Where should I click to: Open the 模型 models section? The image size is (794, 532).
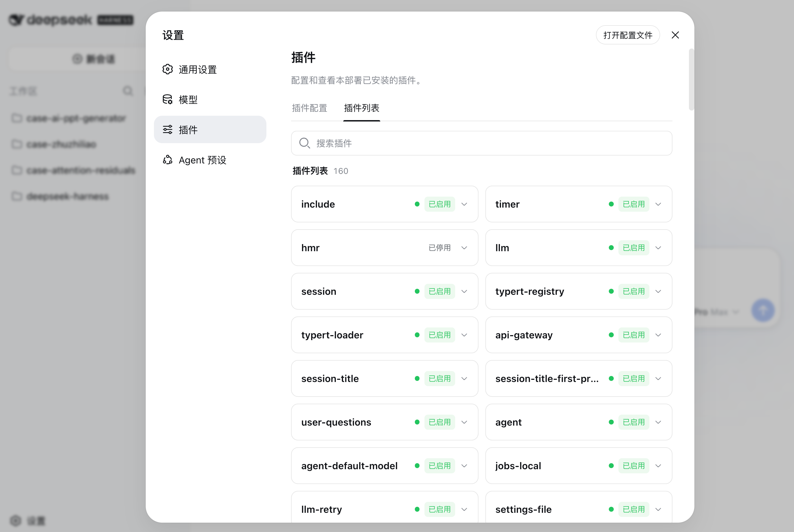pos(210,100)
